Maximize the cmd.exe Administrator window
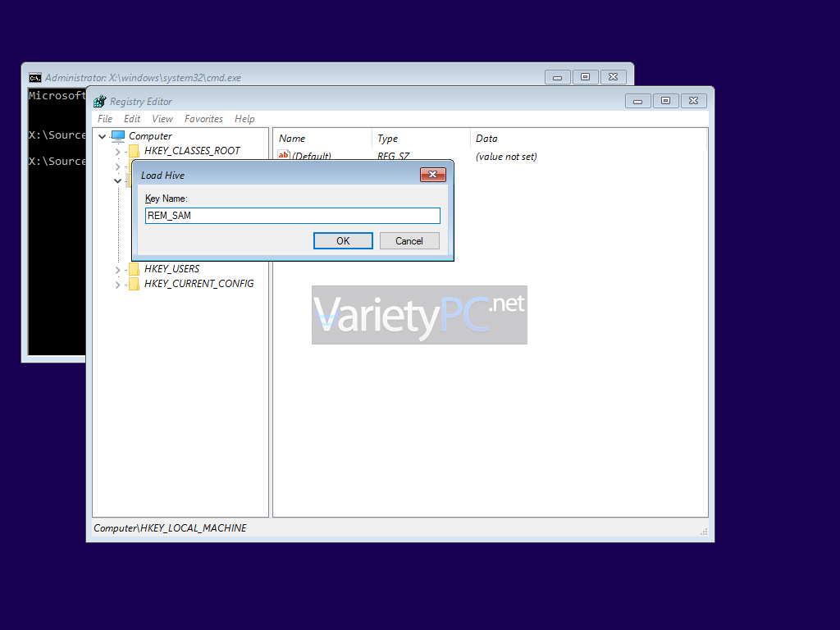Image resolution: width=840 pixels, height=630 pixels. click(586, 78)
